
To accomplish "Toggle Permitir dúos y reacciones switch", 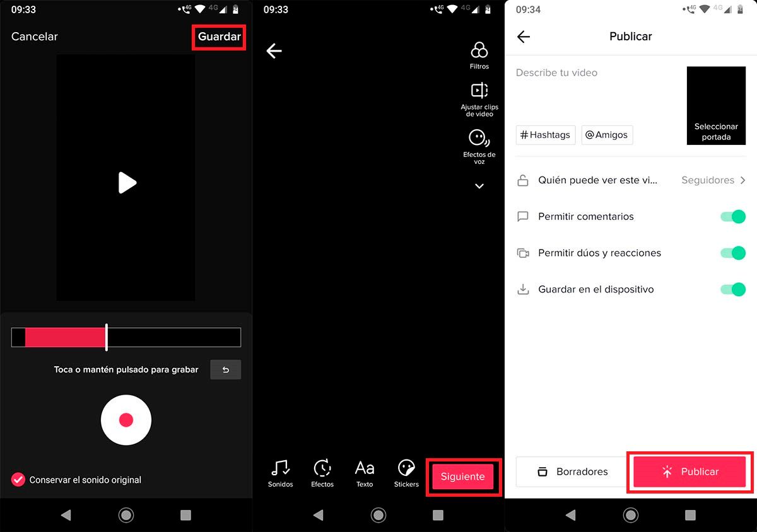I will (733, 253).
